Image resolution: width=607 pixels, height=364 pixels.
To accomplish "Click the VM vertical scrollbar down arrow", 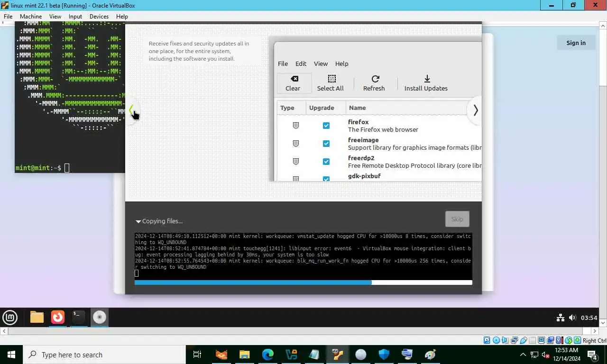I will (603, 323).
